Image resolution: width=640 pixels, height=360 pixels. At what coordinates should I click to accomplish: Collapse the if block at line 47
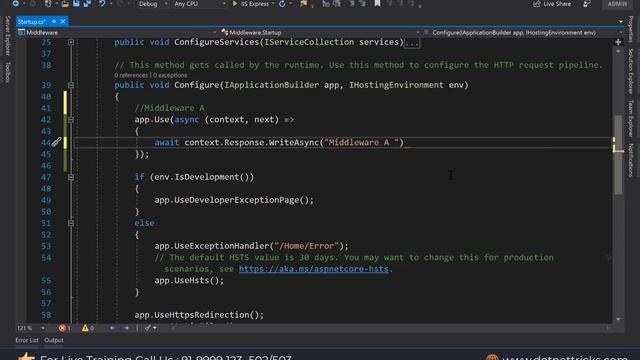click(71, 177)
